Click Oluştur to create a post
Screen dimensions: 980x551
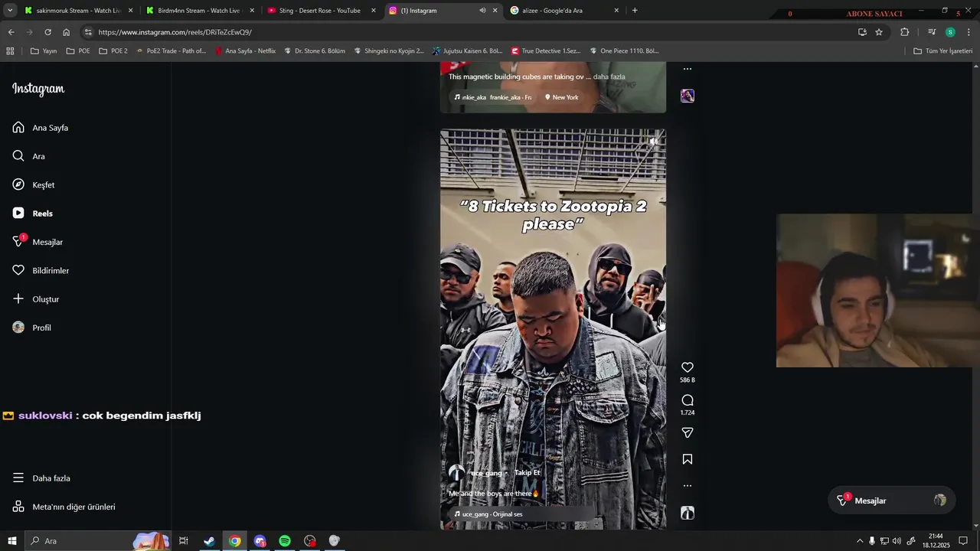[35, 299]
